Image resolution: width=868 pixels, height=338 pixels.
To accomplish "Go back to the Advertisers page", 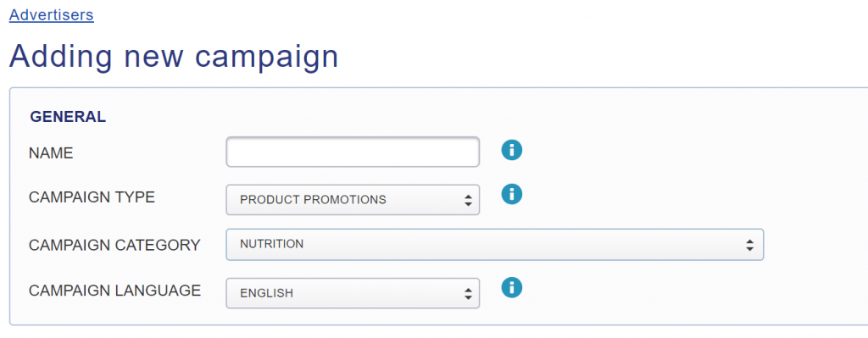I will click(52, 14).
